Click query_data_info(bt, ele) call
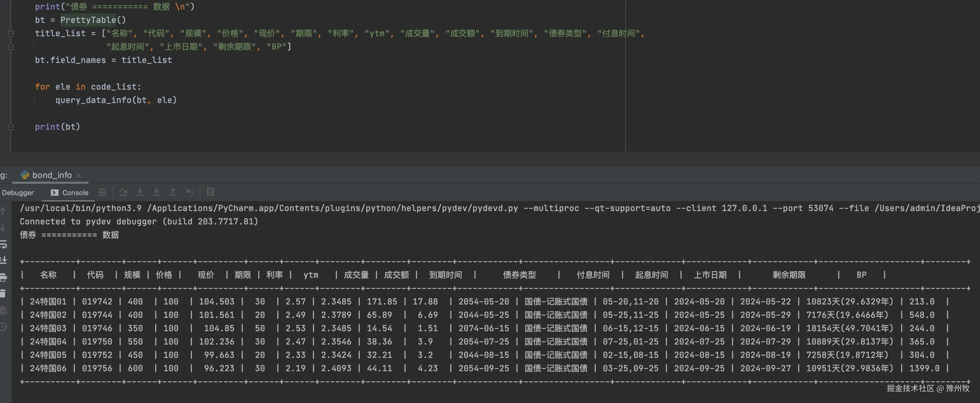Viewport: 980px width, 403px height. tap(116, 100)
